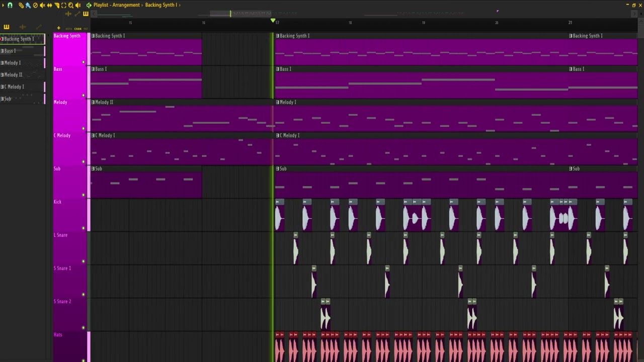Click the yellow pattern keys icon in header row
The height and width of the screenshot is (362, 644).
pyautogui.click(x=86, y=14)
